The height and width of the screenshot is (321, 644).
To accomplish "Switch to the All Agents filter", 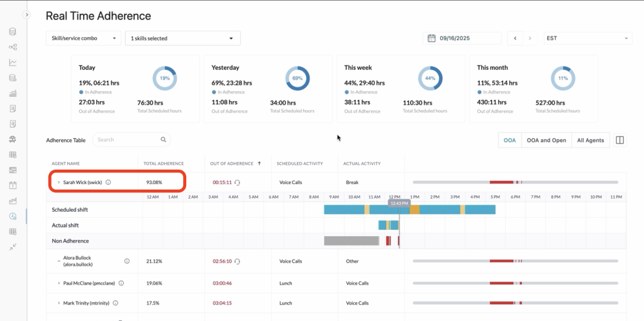I will (x=590, y=140).
